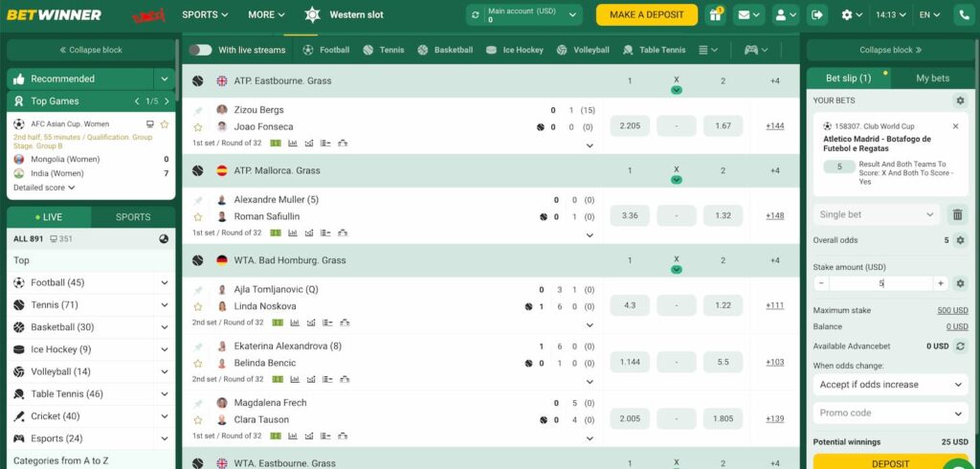Open stake amount settings gear
Image resolution: width=980 pixels, height=469 pixels.
click(x=960, y=283)
